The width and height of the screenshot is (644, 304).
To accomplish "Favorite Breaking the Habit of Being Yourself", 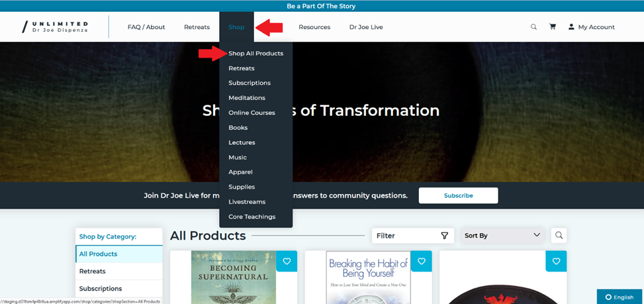I will click(x=422, y=261).
